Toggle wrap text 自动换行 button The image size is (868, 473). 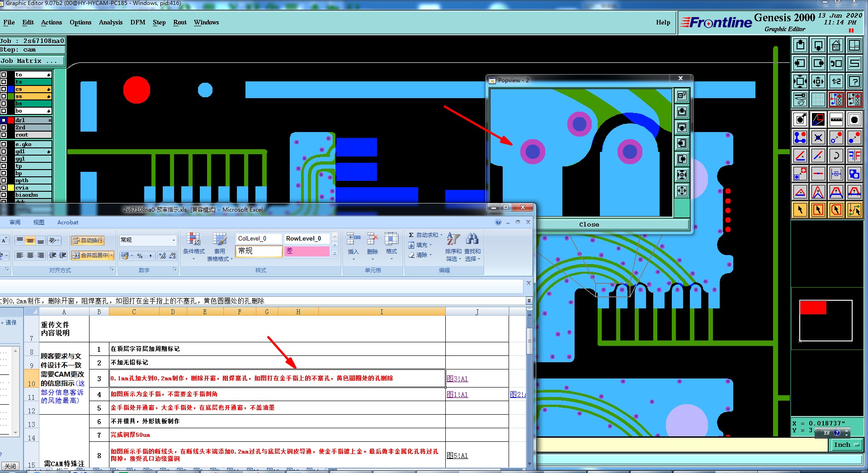tap(88, 240)
